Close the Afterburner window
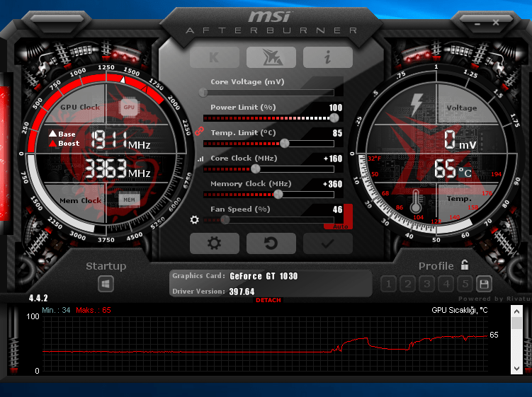Screen dimensions: 532x397 coord(496,23)
